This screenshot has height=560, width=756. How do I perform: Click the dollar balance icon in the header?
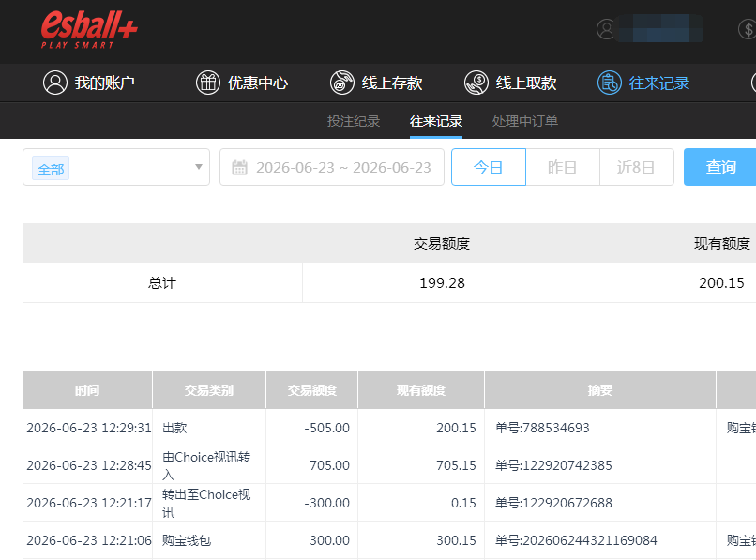point(748,29)
